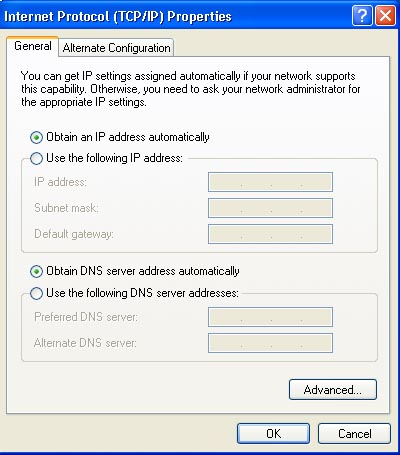Screen dimensions: 400x455
Task: Close the TCP/IP Properties dialog
Action: [385, 15]
